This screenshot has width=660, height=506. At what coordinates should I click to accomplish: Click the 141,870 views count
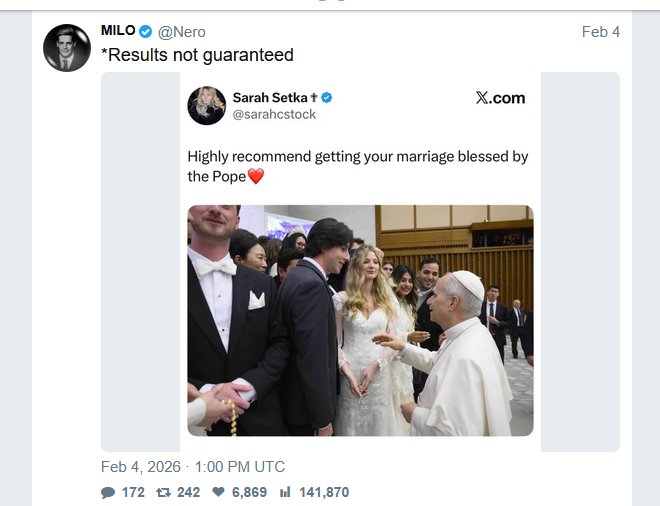pos(323,492)
